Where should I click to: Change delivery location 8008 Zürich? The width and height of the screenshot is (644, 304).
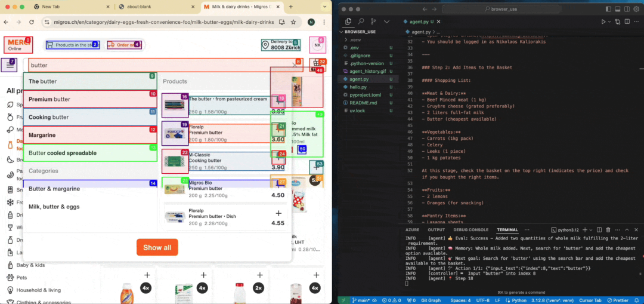(x=281, y=45)
